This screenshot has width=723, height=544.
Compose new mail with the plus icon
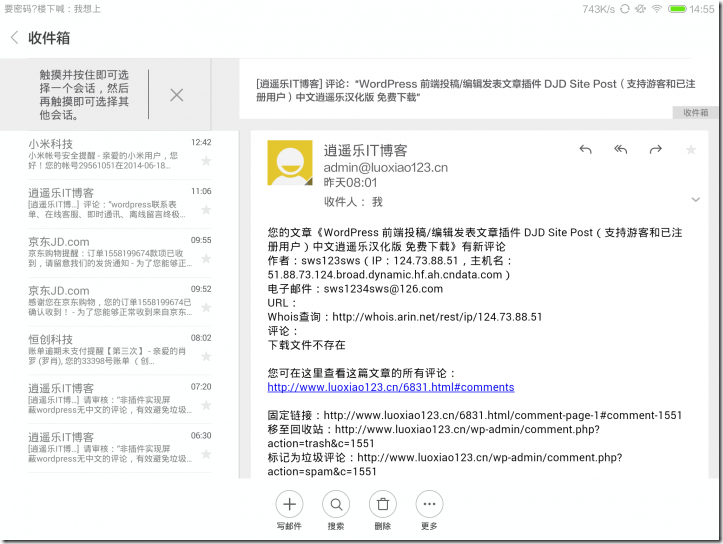point(289,504)
